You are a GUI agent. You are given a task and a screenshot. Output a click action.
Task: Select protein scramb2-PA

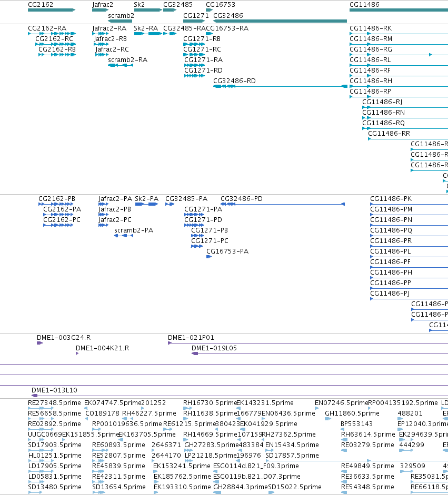[124, 236]
